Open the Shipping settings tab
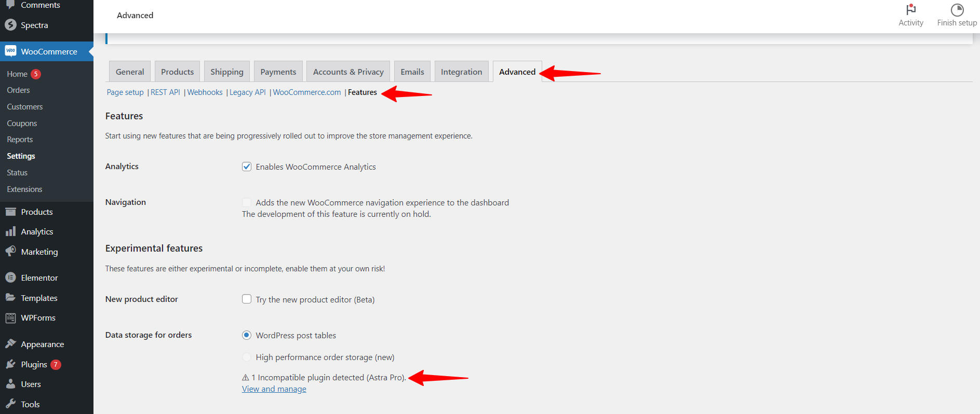 (x=227, y=72)
